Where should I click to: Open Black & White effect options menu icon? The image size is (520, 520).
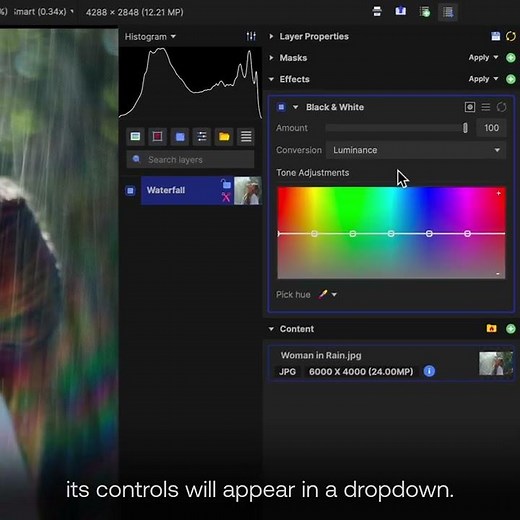point(486,107)
